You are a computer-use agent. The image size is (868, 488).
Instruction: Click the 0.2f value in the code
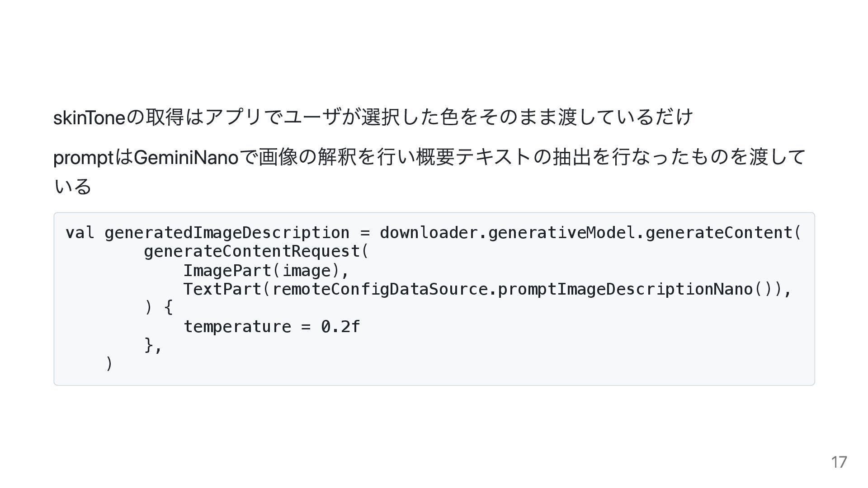point(340,327)
